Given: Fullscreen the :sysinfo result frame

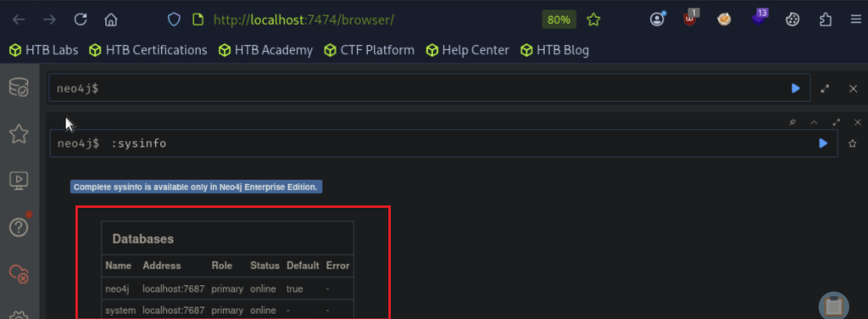Looking at the screenshot, I should click(x=836, y=122).
